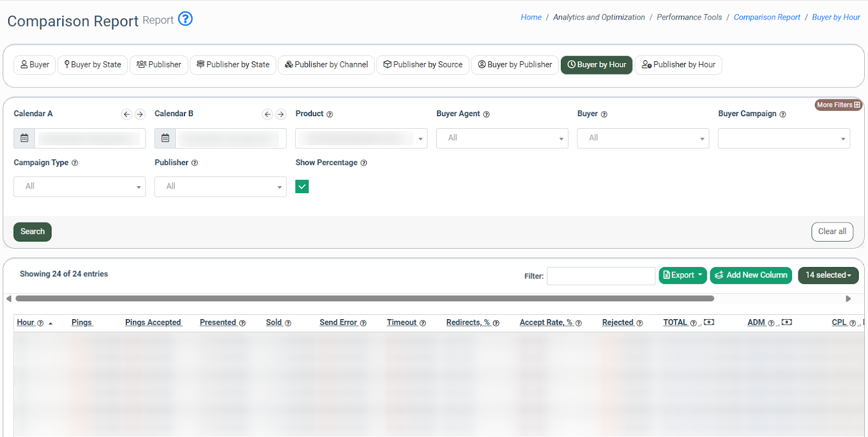
Task: Open Calendar A date picker icon
Action: click(x=24, y=138)
